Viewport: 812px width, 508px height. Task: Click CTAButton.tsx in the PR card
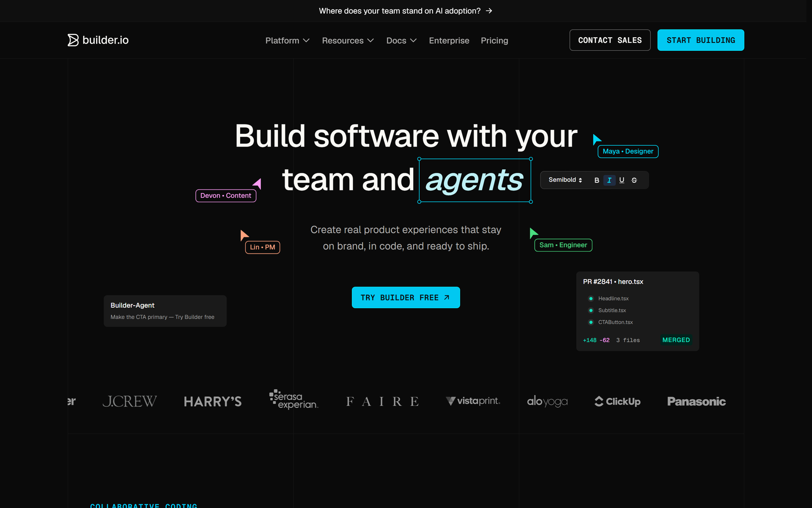pos(615,322)
